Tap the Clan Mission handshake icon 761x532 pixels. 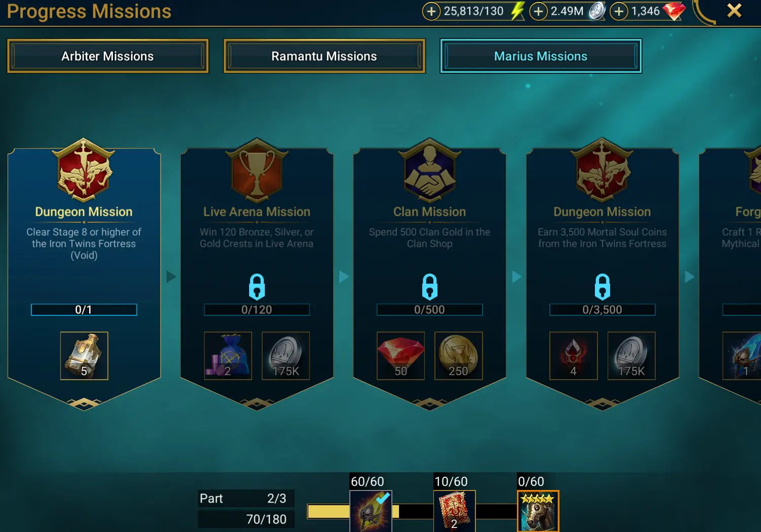click(x=429, y=171)
